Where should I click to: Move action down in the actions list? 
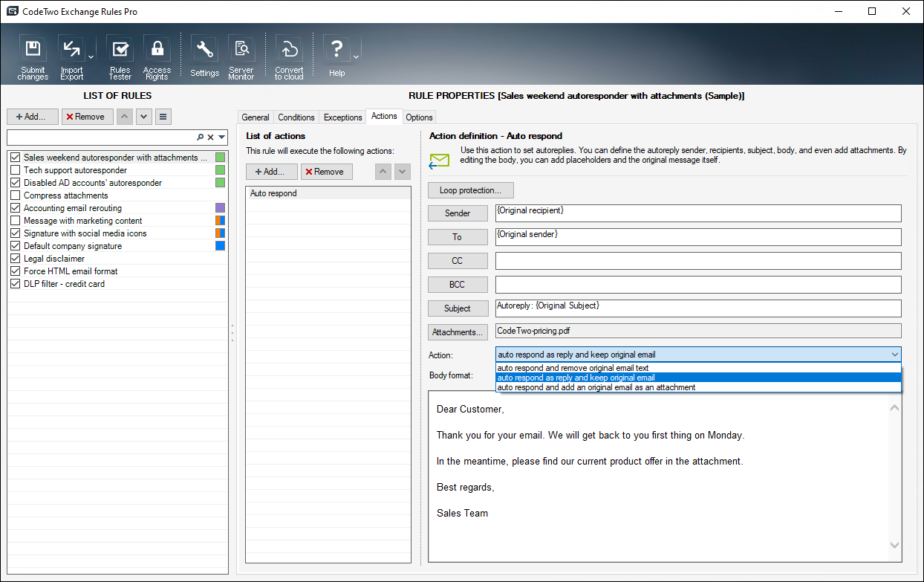[x=403, y=172]
